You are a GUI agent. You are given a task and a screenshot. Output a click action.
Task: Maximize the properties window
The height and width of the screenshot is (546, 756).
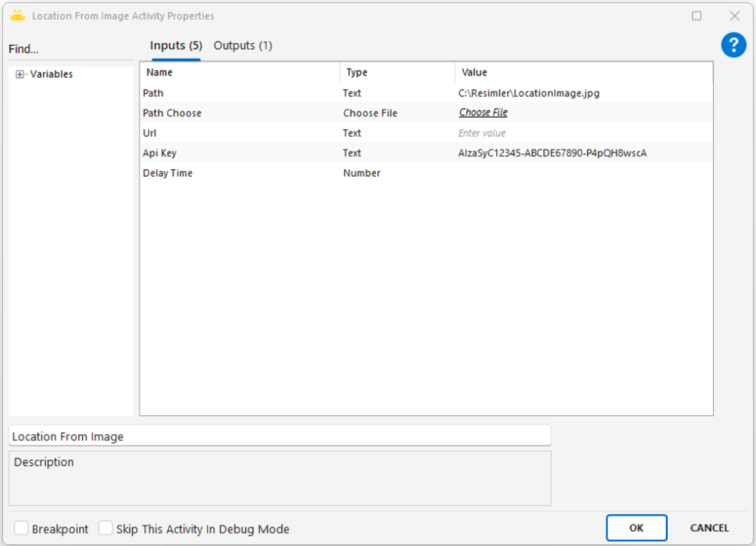pos(696,16)
